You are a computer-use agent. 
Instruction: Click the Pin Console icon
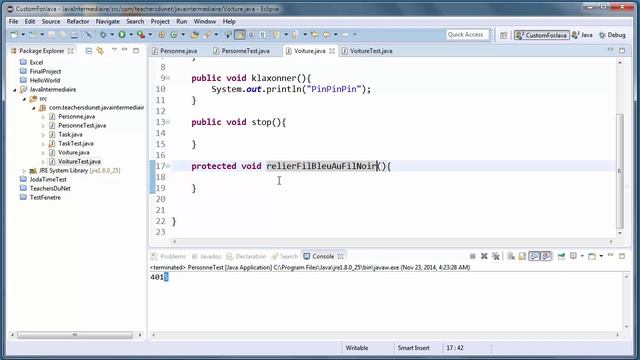coord(561,256)
